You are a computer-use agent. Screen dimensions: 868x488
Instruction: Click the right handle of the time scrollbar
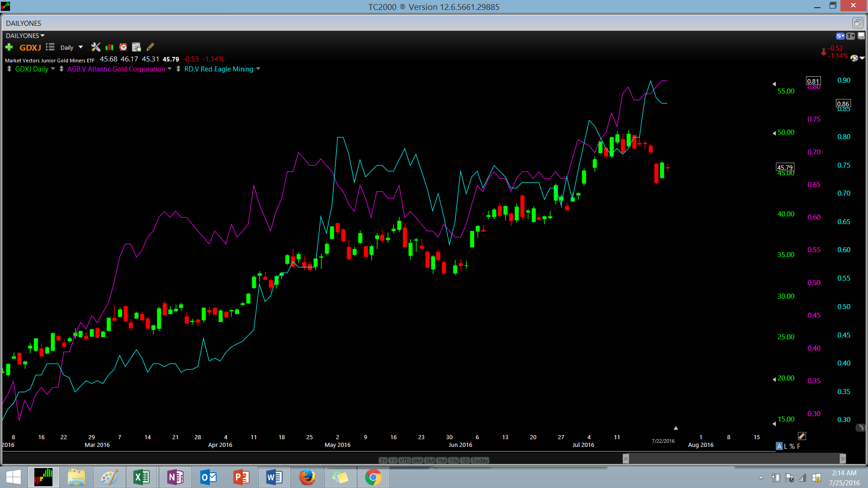843,459
